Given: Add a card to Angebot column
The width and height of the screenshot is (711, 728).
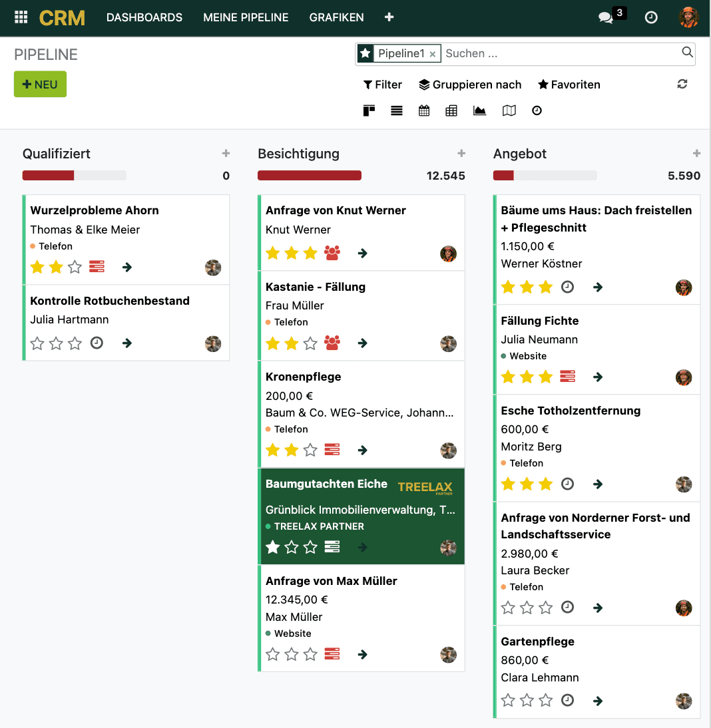Looking at the screenshot, I should point(696,153).
